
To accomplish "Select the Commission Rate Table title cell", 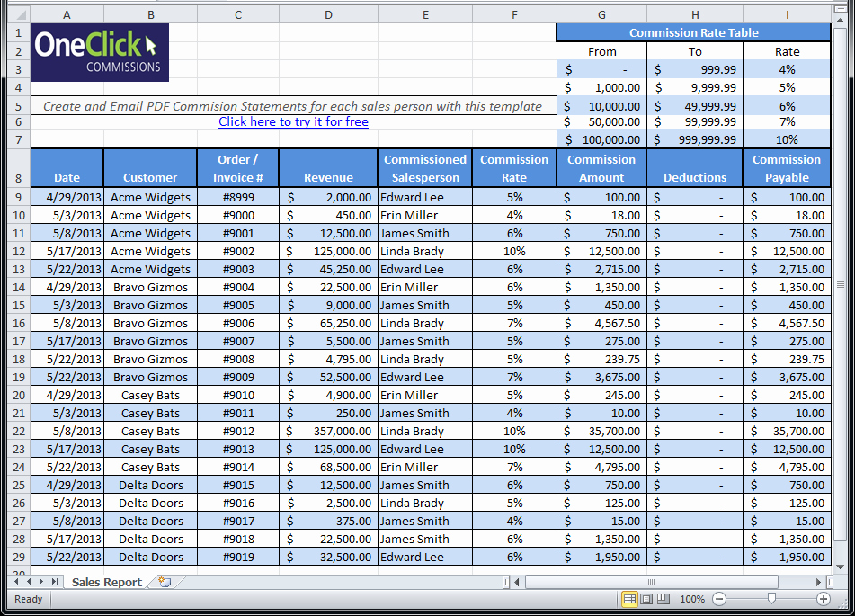I will coord(693,32).
